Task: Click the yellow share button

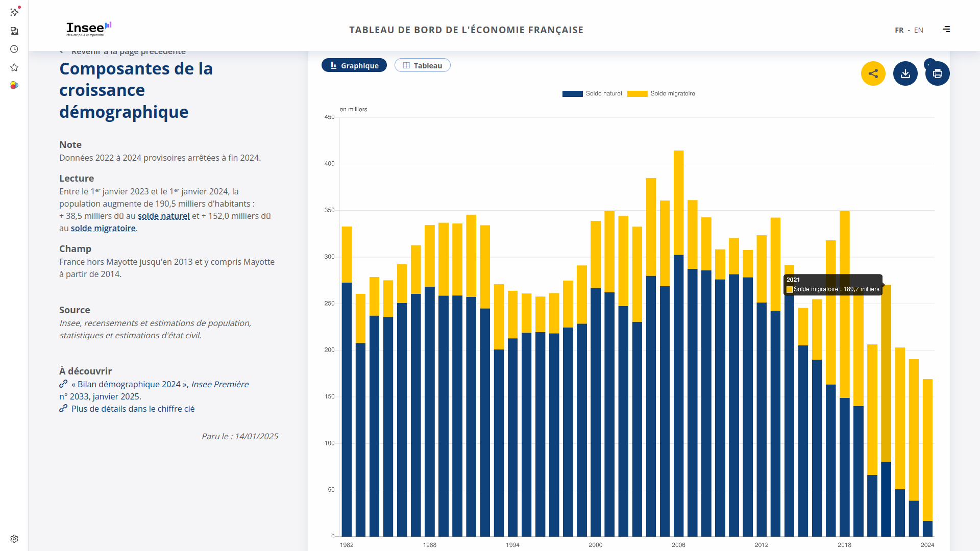Action: point(873,73)
